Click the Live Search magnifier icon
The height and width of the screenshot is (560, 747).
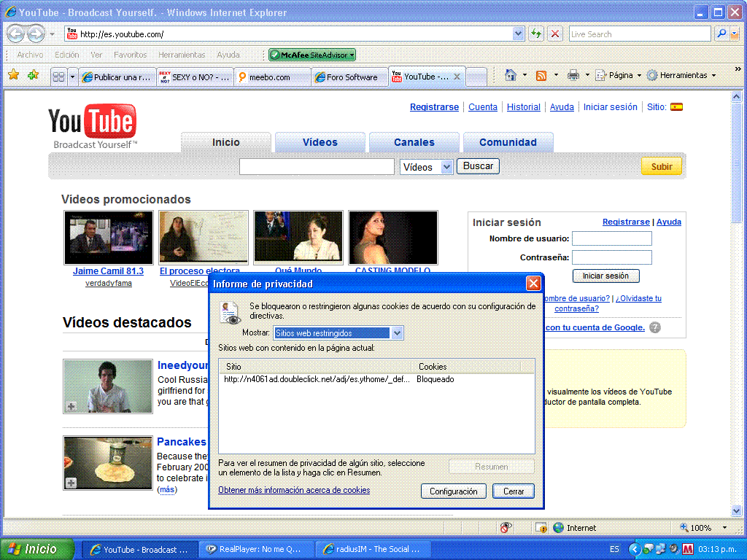721,34
